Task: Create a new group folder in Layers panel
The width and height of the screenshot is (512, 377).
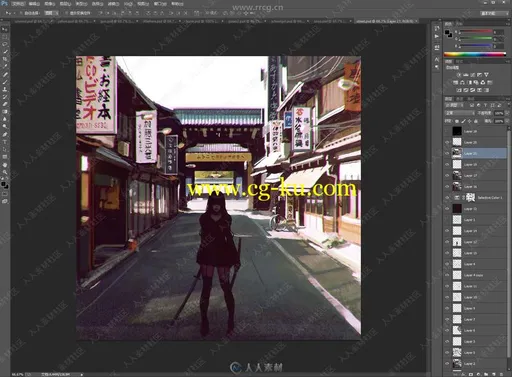Action: coord(486,374)
